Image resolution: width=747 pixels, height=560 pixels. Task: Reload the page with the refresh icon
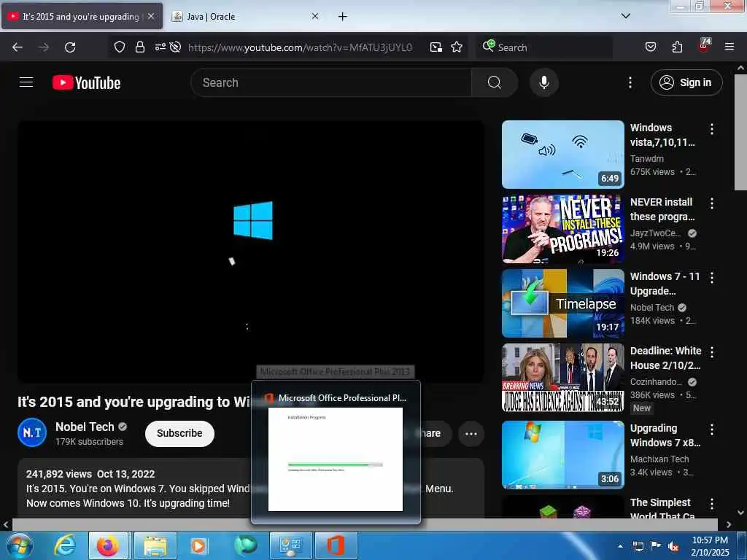click(x=70, y=47)
